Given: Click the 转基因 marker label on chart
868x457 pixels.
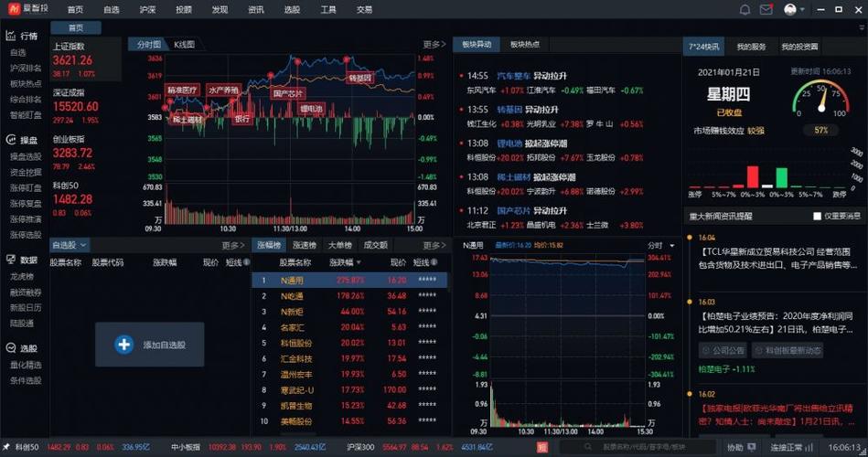Looking at the screenshot, I should tap(359, 78).
